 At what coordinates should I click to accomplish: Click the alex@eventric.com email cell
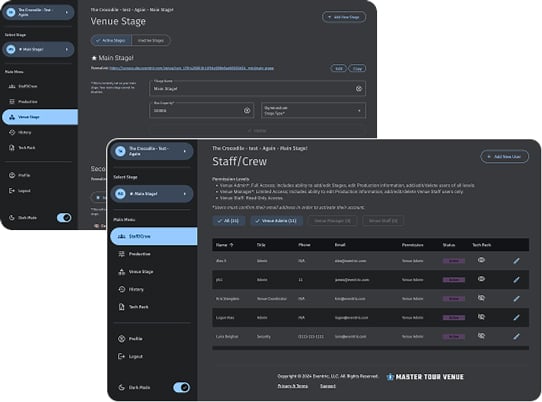click(x=350, y=261)
